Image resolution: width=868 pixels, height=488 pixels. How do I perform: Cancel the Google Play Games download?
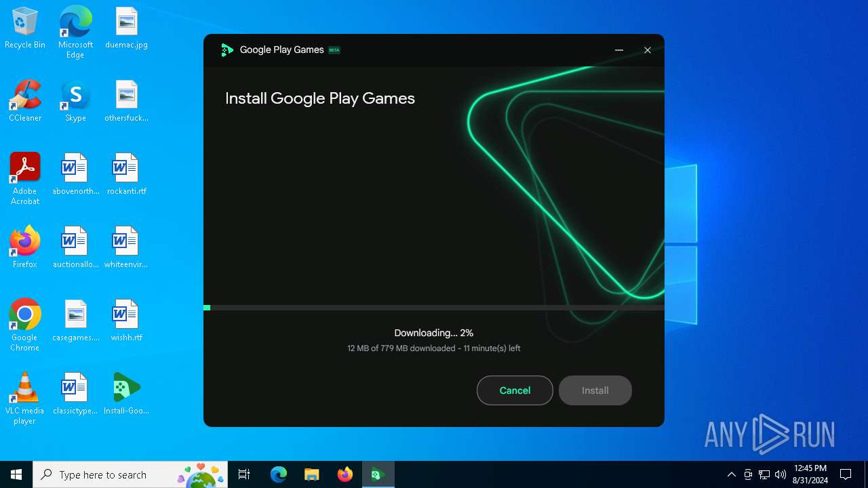515,390
